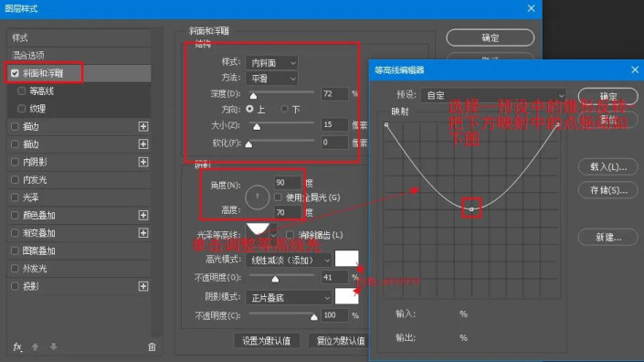Screen dimensions: 644x362
Task: Select direction 上 radio button
Action: 249,109
